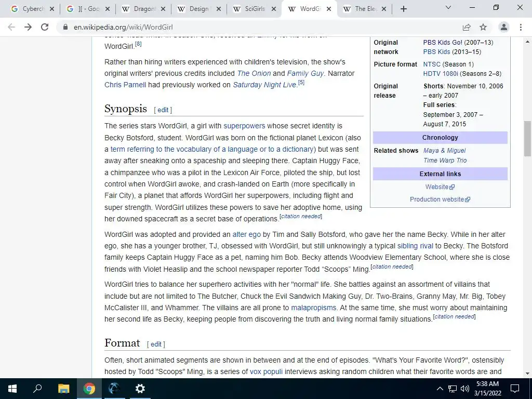Open the malapropisms link
Image resolution: width=532 pixels, height=399 pixels.
click(x=313, y=308)
